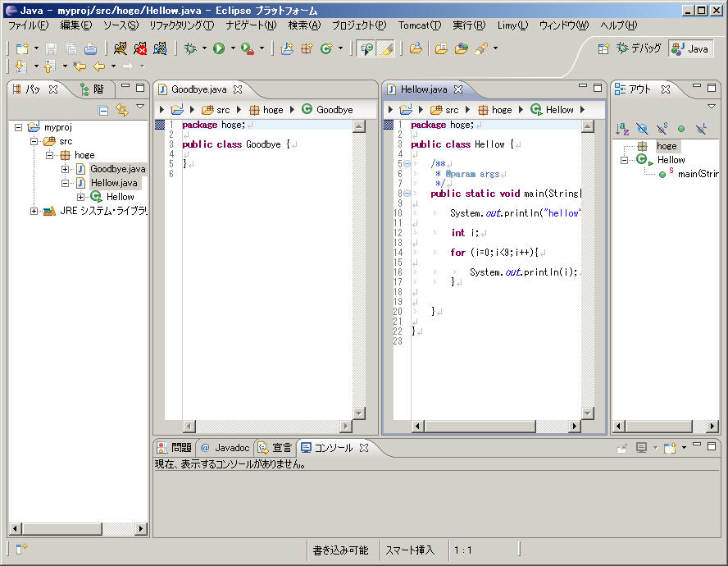Screen dimensions: 728x566
Task: Click the green Run button in toolbar
Action: 219,49
